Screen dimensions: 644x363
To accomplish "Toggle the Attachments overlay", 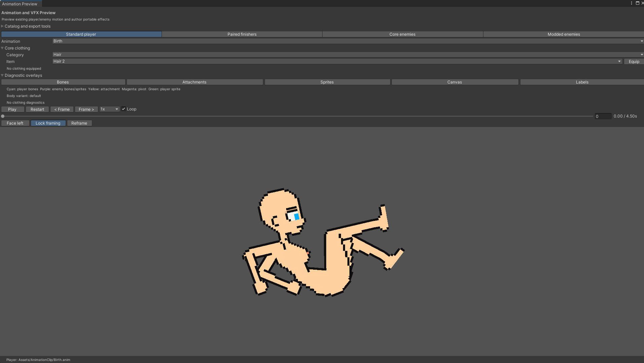I will pyautogui.click(x=195, y=82).
